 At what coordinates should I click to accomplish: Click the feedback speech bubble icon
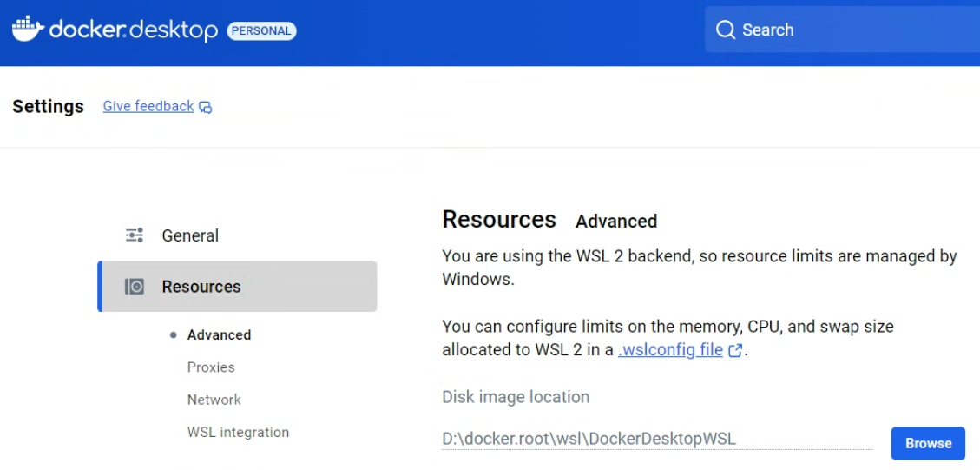pyautogui.click(x=206, y=107)
